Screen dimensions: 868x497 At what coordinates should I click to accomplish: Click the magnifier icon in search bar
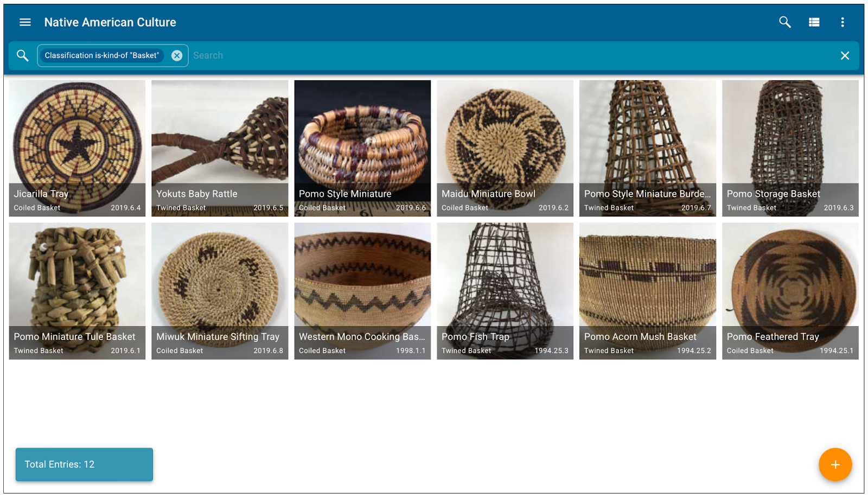[x=22, y=55]
